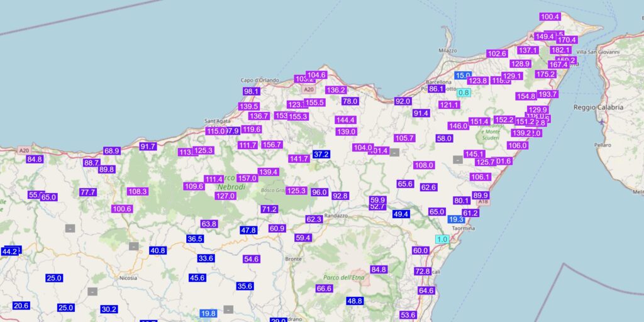
Task: Click the blue 48.8 marker
Action: click(x=355, y=301)
